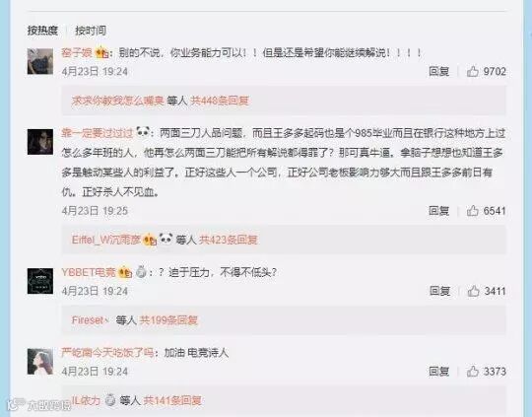This screenshot has width=532, height=417.
Task: Expand 共448条回复 replies
Action: pyautogui.click(x=220, y=101)
